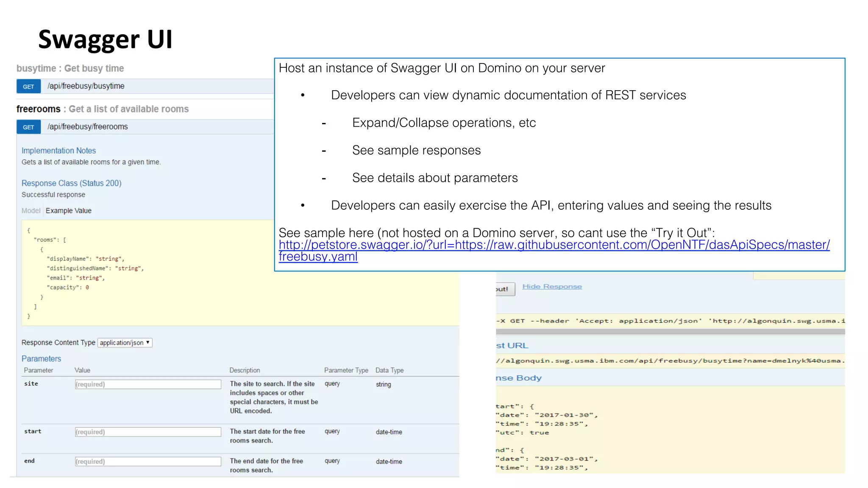Click the GET badge for /api/freebusy/busytime
The image size is (868, 488).
[28, 86]
